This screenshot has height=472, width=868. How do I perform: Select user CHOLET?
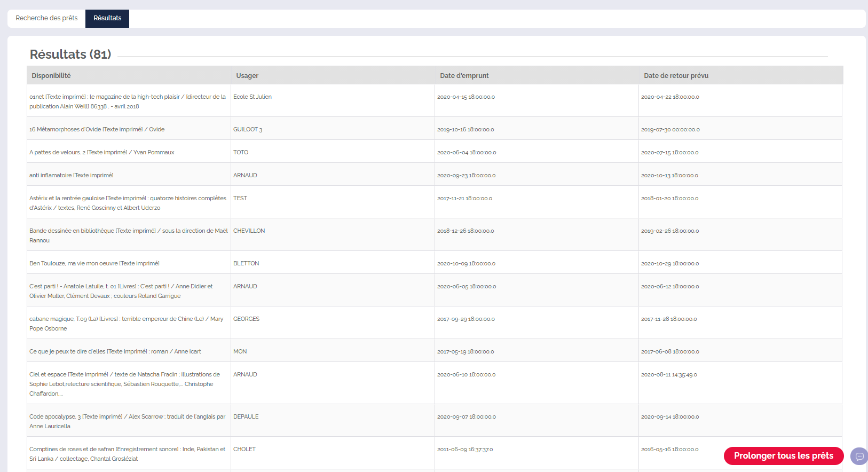click(x=244, y=449)
